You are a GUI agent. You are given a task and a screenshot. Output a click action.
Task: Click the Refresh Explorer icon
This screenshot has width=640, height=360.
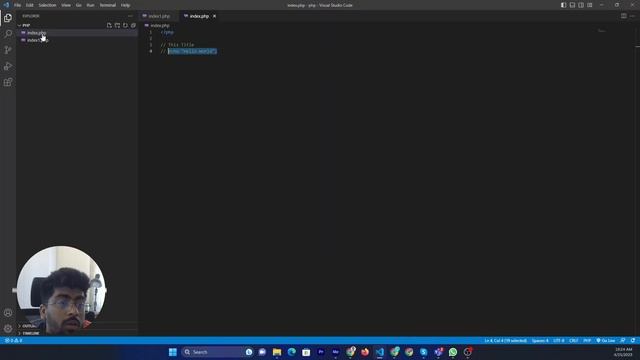[x=125, y=25]
